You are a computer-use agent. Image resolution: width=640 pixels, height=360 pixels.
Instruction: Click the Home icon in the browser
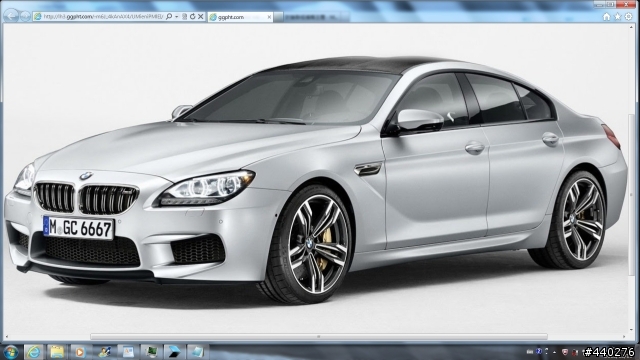(x=607, y=16)
